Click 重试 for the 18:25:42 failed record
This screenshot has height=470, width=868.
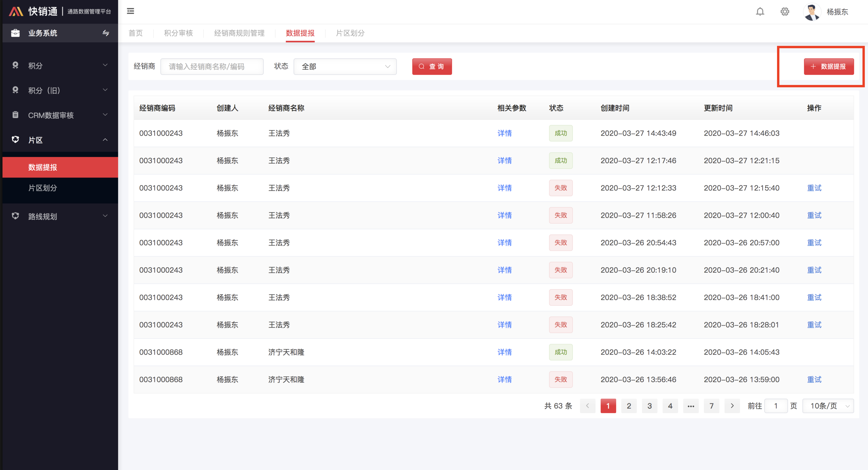click(x=814, y=325)
